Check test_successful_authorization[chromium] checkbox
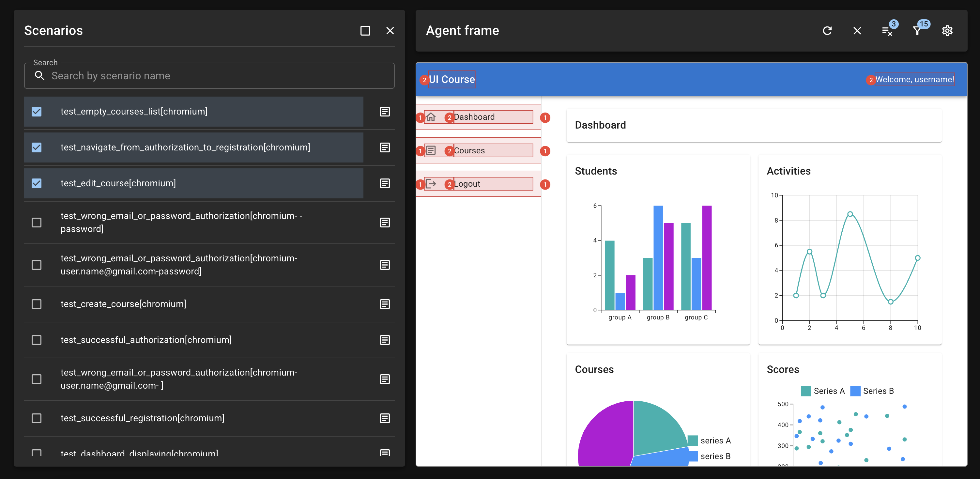The height and width of the screenshot is (479, 980). [37, 340]
